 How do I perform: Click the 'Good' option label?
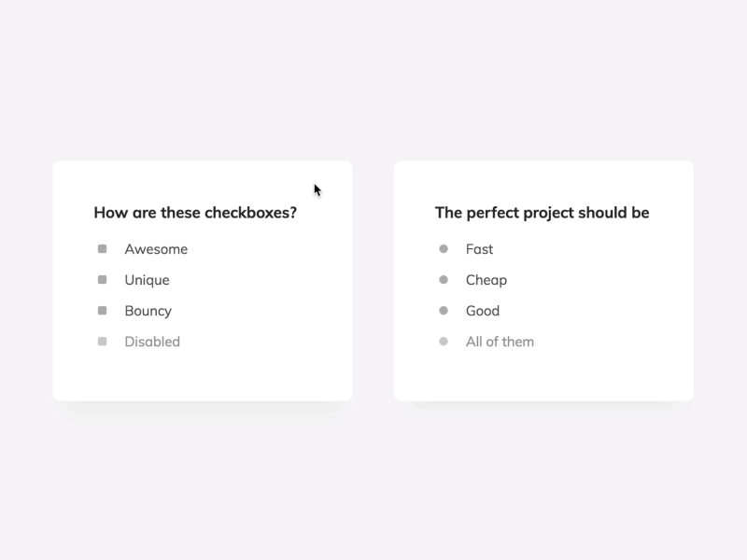click(x=483, y=310)
